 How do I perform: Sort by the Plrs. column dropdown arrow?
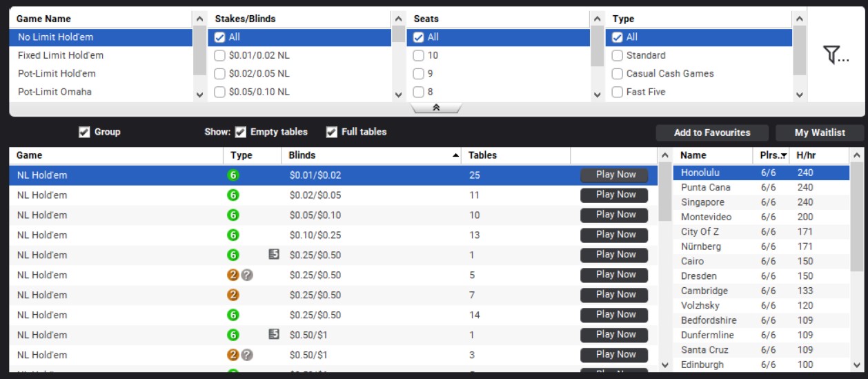783,156
